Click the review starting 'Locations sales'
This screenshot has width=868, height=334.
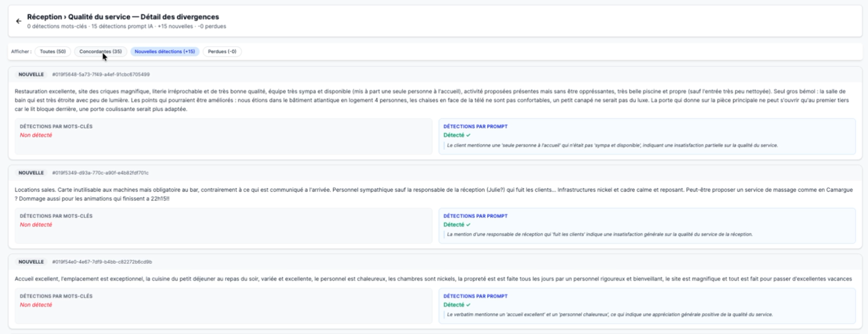(433, 194)
